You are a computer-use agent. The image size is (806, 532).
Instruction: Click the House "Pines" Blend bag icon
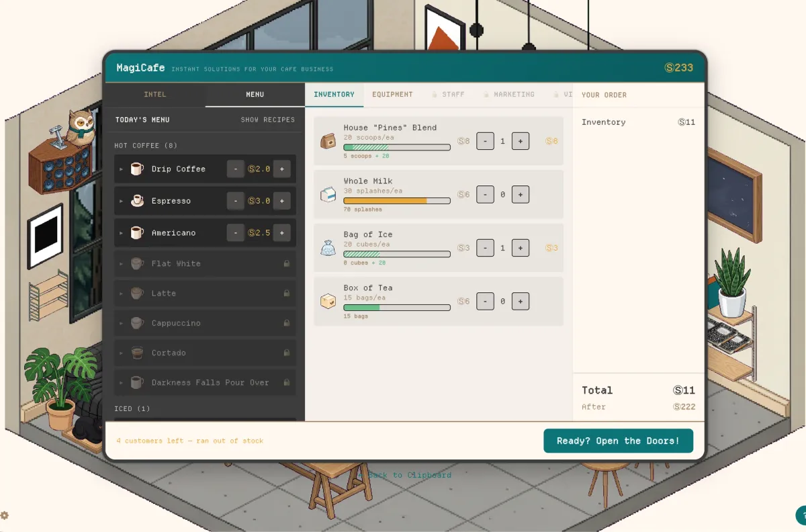click(328, 140)
